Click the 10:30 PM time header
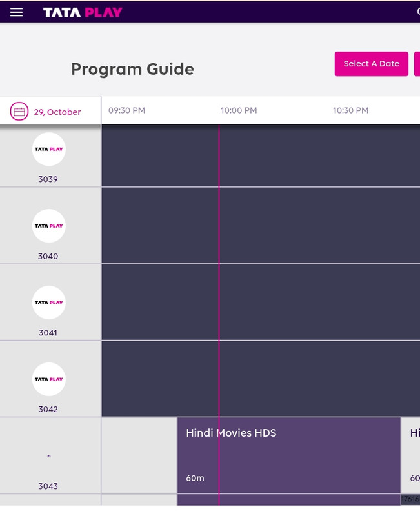The width and height of the screenshot is (420, 516). pyautogui.click(x=350, y=110)
